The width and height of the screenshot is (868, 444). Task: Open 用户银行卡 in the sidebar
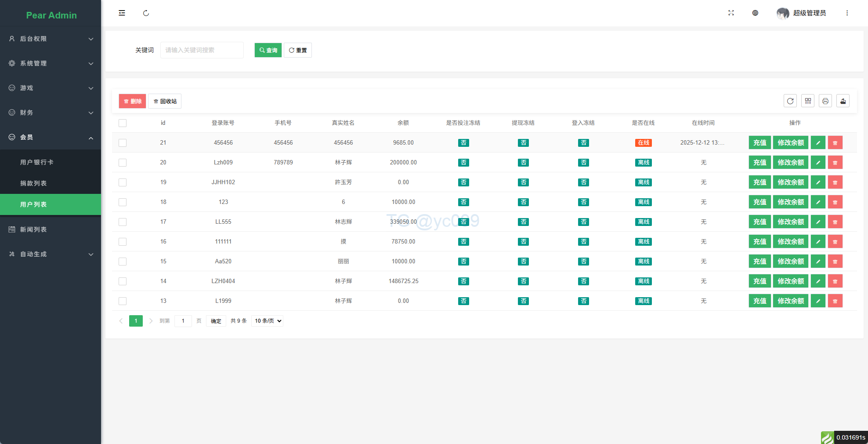(x=37, y=162)
